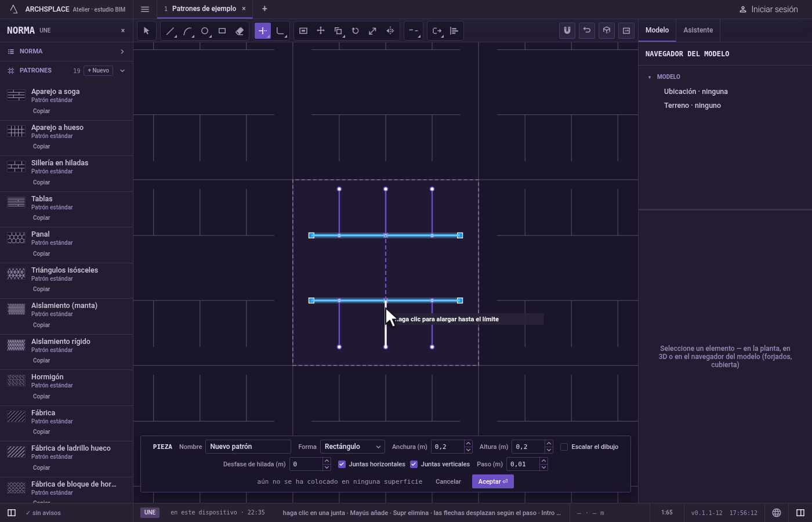Click the align tool icon
Viewport: 812px width, 522px height.
coord(454,31)
